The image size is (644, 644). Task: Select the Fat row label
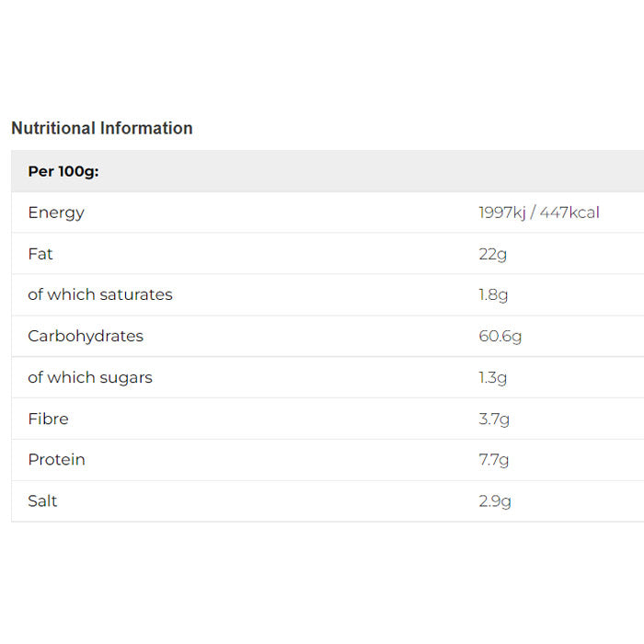40,254
